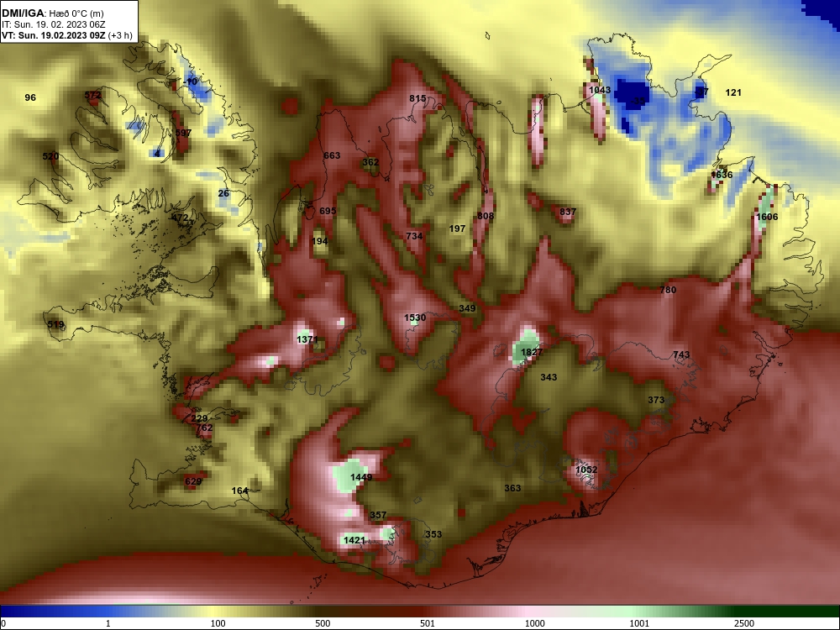The height and width of the screenshot is (630, 840).
Task: Click the map value 1449
Action: click(x=361, y=478)
